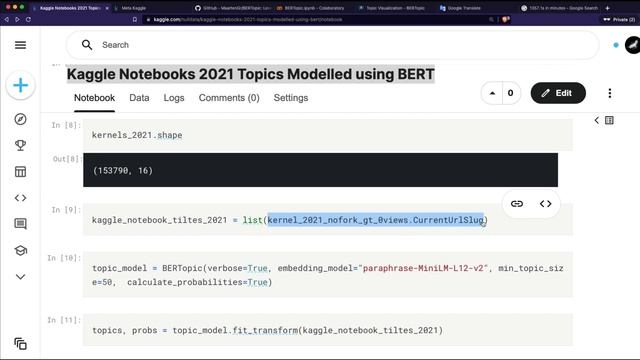Open the active events panel icon
The width and height of the screenshot is (640, 360).
(x=20, y=344)
